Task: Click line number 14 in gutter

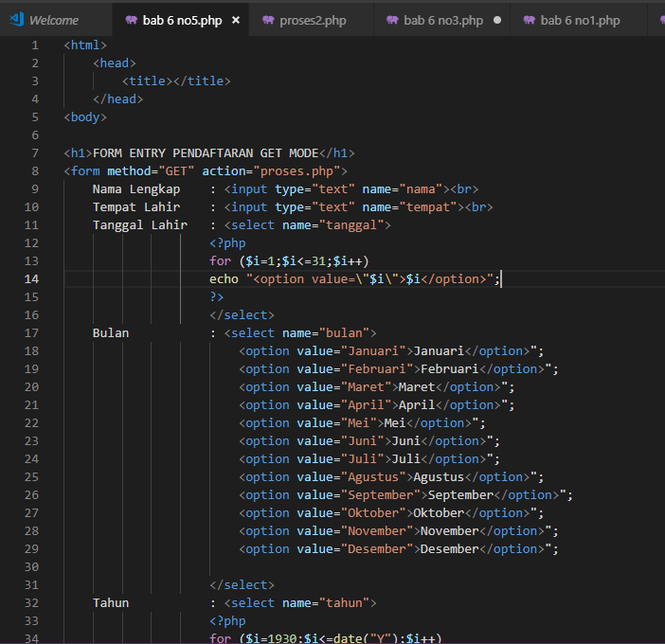Action: [x=31, y=279]
